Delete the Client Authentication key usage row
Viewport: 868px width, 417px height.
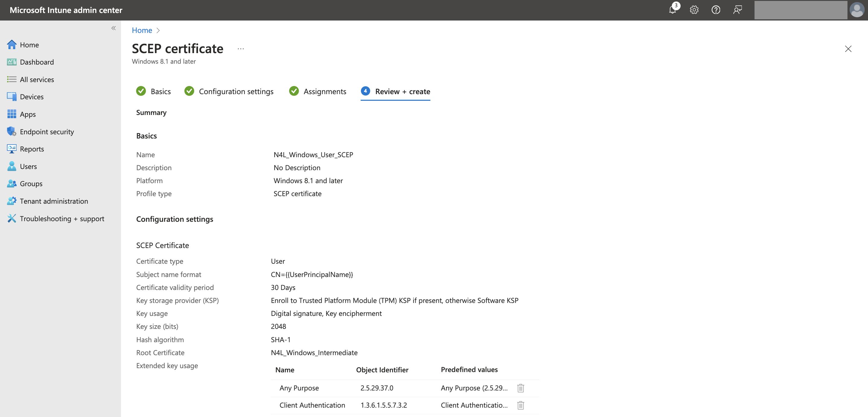(520, 405)
